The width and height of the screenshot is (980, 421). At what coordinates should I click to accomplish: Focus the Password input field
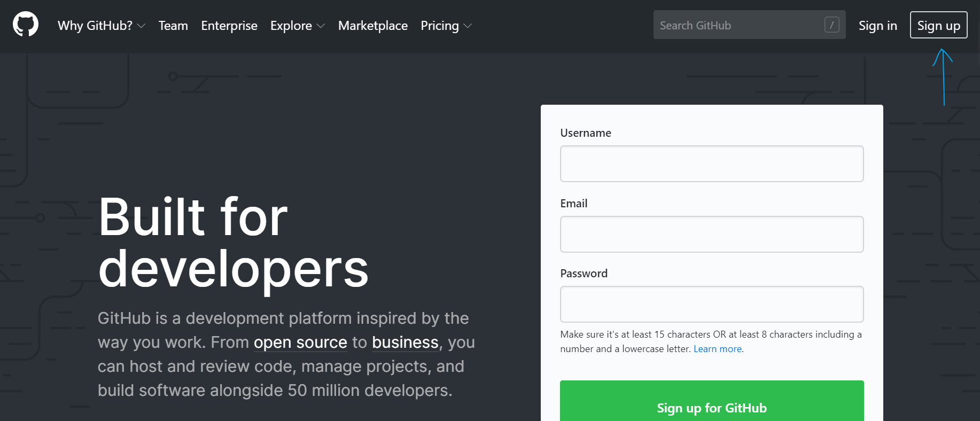coord(711,305)
